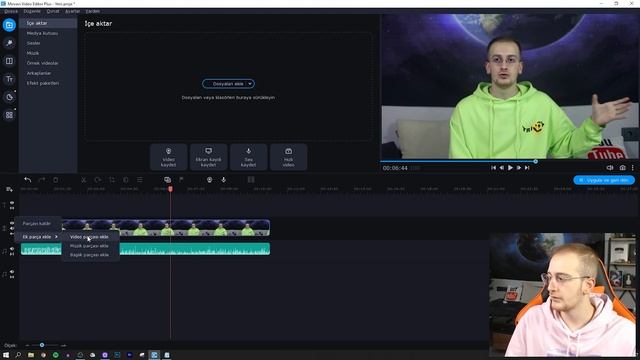Open the Stickers sidebar icon

coord(9,97)
